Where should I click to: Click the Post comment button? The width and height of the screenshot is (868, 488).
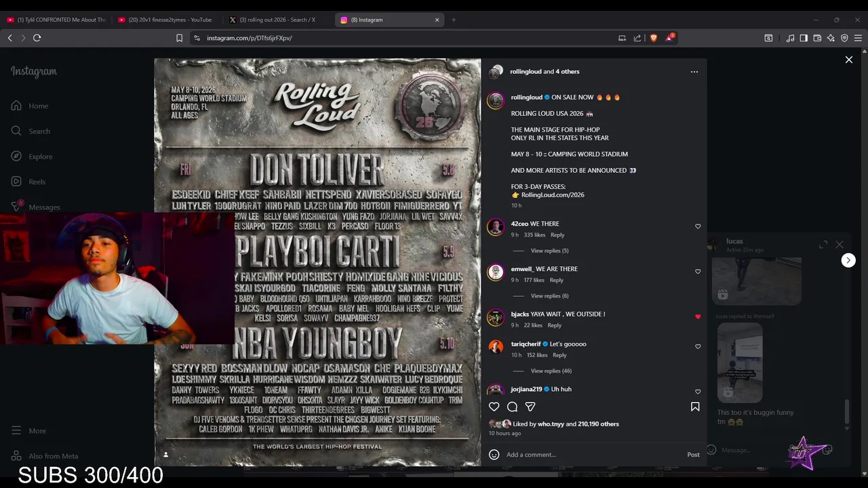pyautogui.click(x=693, y=455)
